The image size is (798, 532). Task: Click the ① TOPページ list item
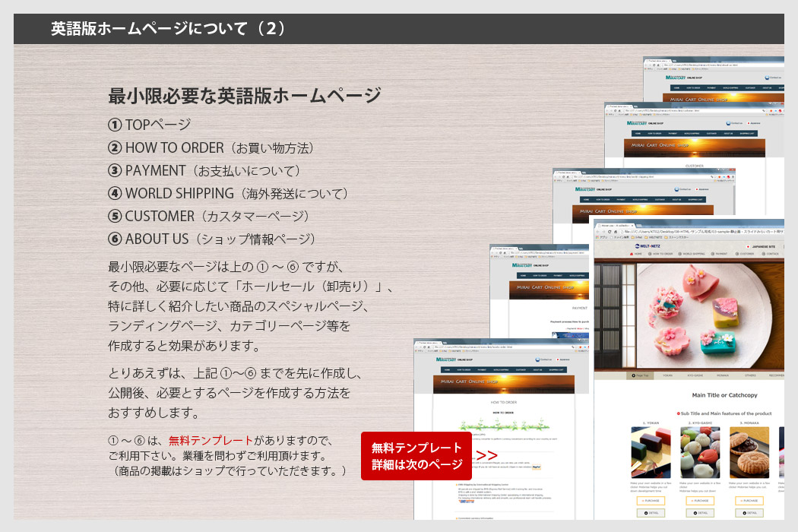pos(150,125)
